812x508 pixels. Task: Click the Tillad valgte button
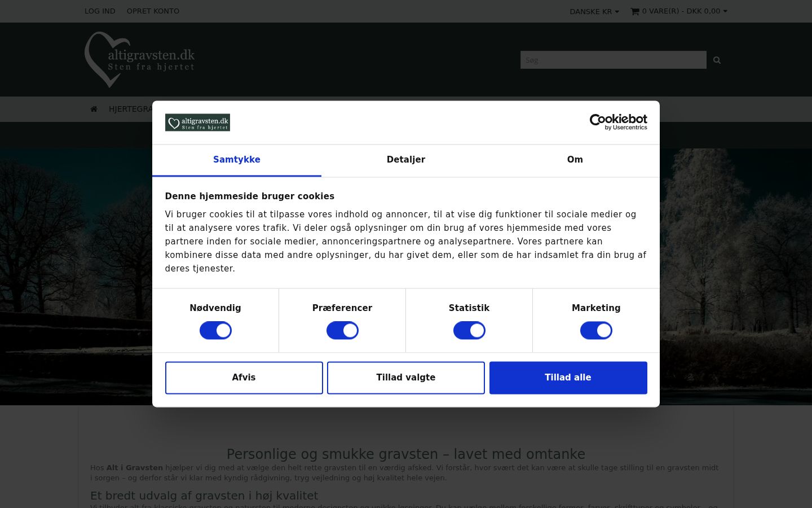406,378
